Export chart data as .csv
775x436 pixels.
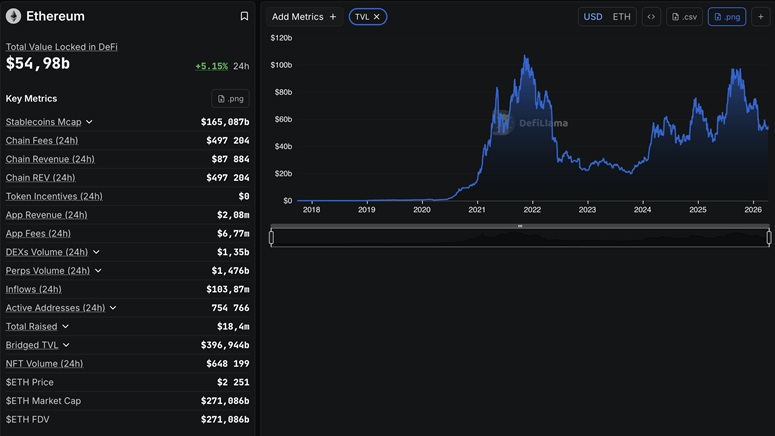[684, 17]
